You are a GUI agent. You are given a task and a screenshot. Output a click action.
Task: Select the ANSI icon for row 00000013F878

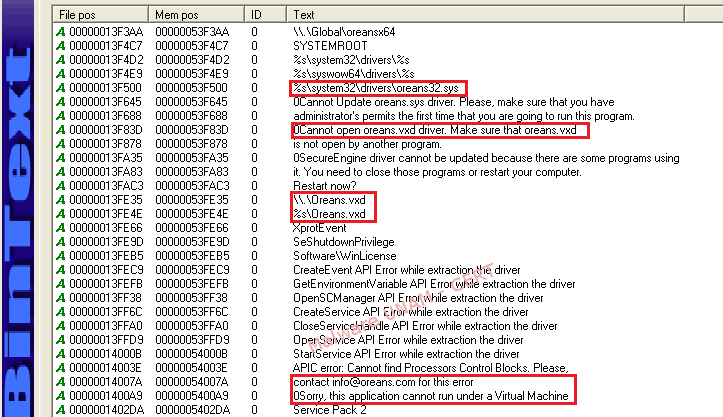coord(60,144)
